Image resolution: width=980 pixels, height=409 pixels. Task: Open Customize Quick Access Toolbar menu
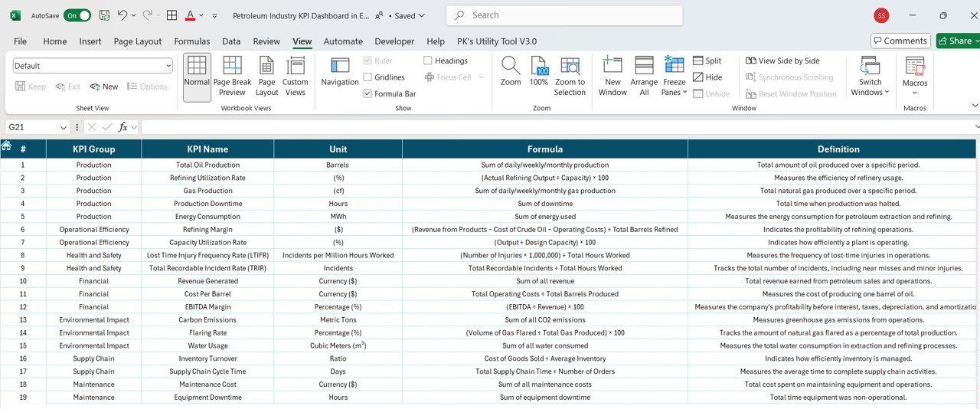(214, 15)
